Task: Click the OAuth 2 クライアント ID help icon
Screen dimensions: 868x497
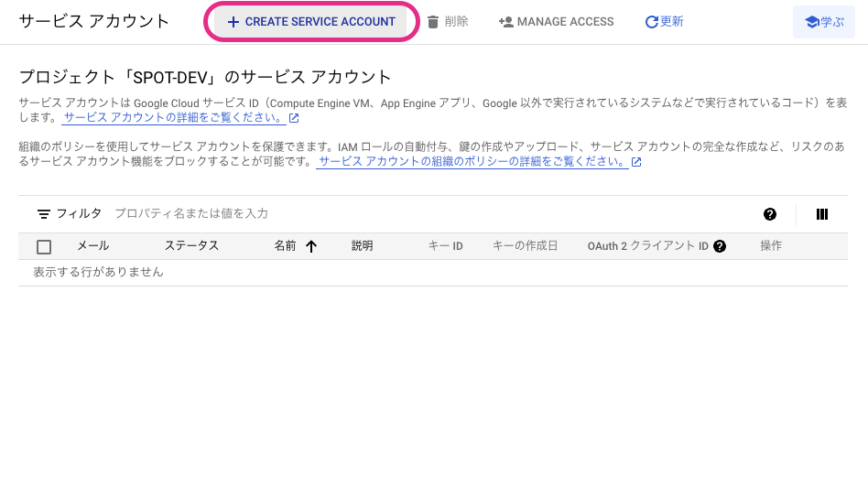Action: pyautogui.click(x=720, y=246)
